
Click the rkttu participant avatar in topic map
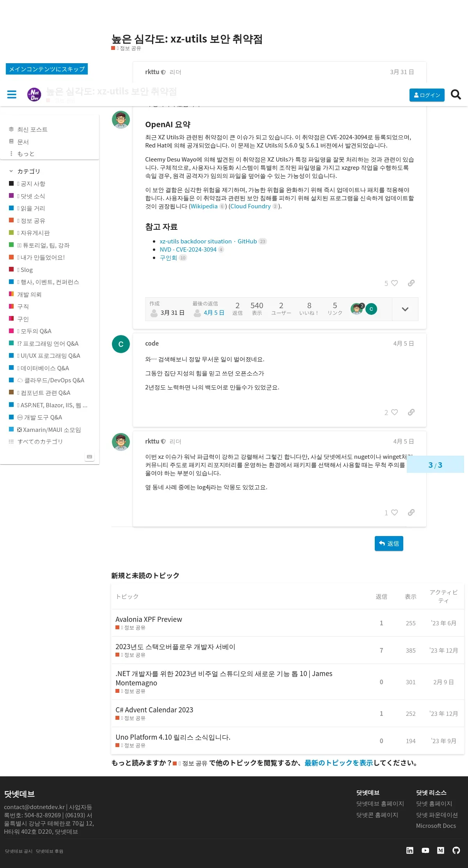click(x=357, y=309)
